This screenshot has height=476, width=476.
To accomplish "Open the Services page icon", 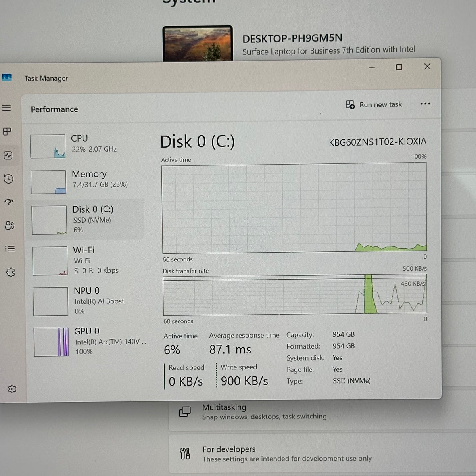I will pyautogui.click(x=11, y=272).
